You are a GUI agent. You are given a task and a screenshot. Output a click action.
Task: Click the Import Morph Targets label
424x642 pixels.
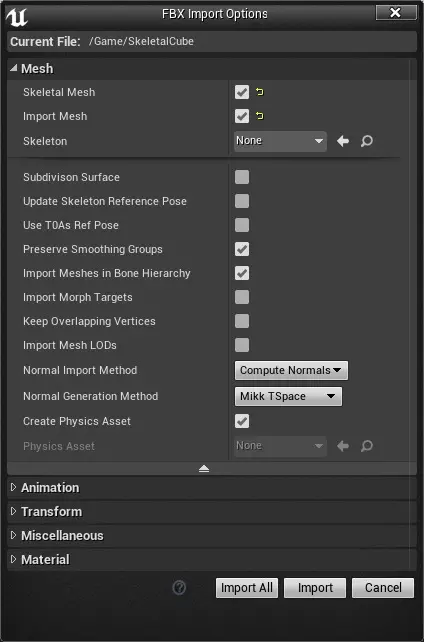[78, 297]
